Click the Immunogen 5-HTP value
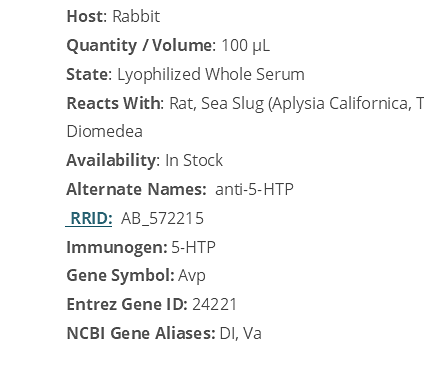 tap(193, 247)
